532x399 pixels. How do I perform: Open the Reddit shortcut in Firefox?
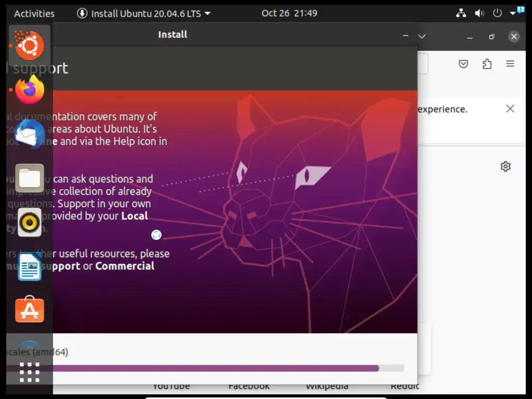pos(405,386)
